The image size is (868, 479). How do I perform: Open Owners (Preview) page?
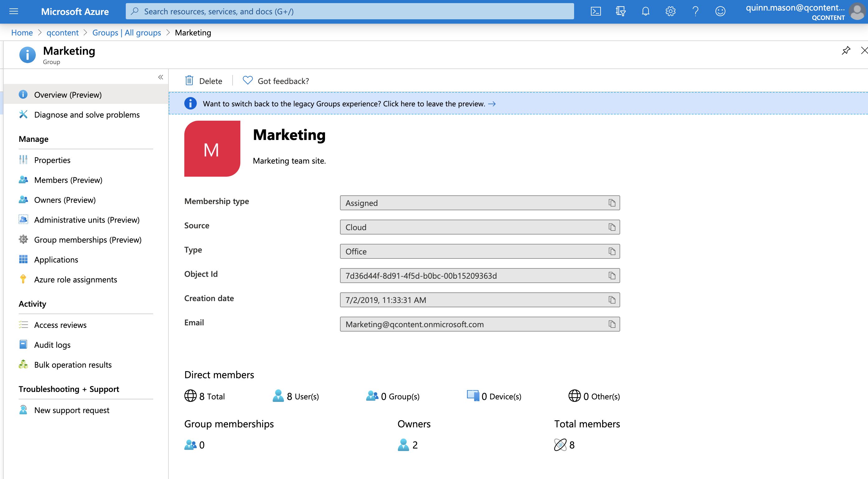[x=86, y=200]
